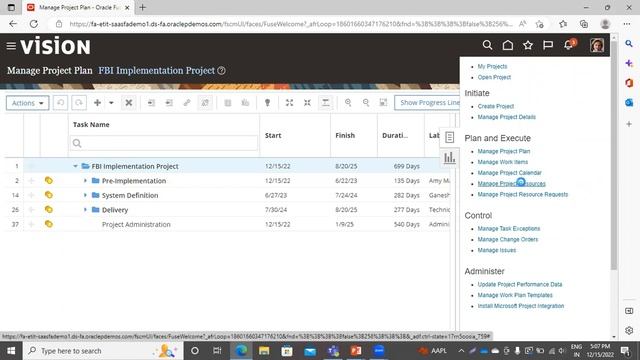The width and height of the screenshot is (640, 360).
Task: Click the Windows Start button
Action: [11, 351]
